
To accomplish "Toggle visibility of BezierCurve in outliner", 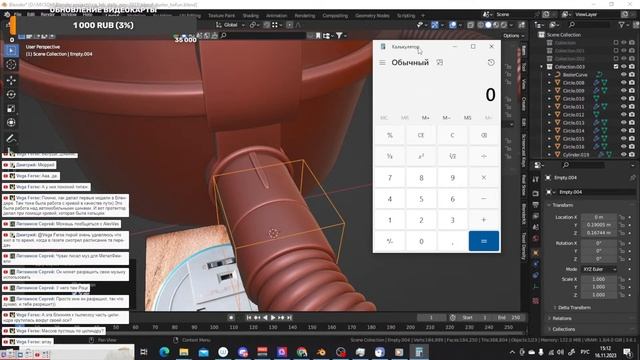I will [x=624, y=75].
